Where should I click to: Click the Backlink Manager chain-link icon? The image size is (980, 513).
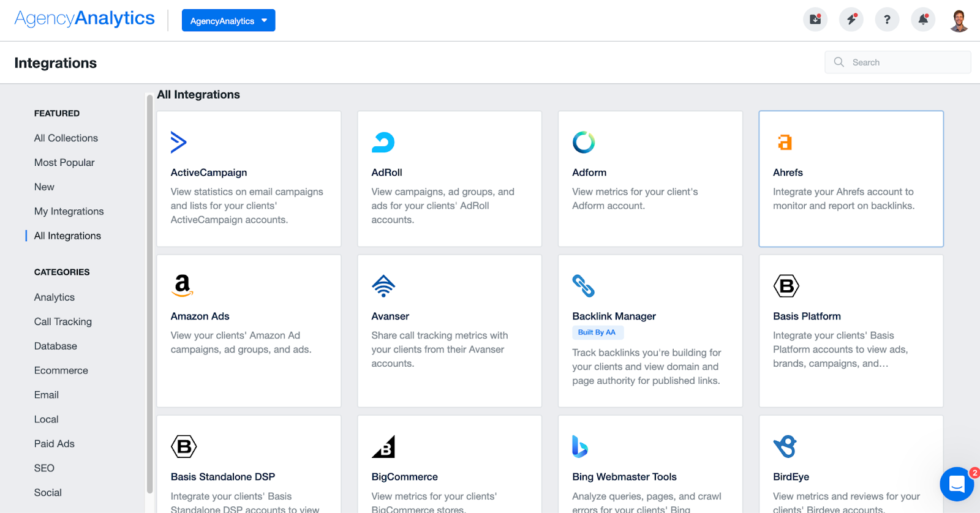[584, 286]
